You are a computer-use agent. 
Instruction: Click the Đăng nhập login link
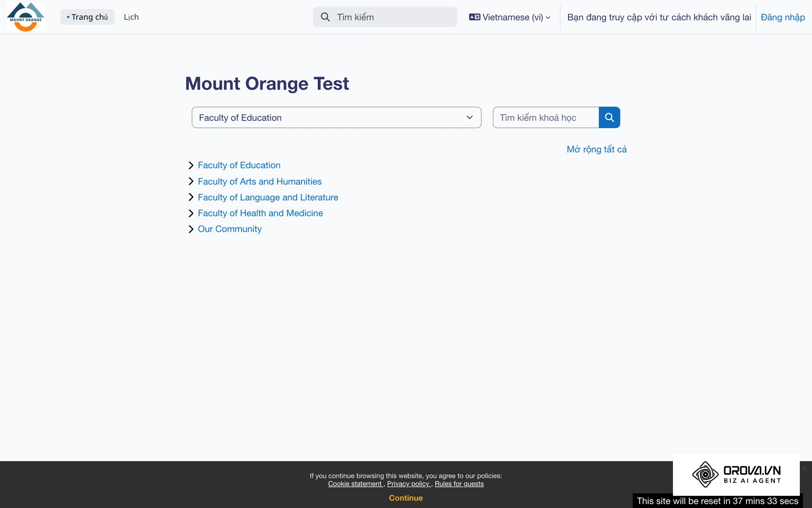tap(783, 17)
